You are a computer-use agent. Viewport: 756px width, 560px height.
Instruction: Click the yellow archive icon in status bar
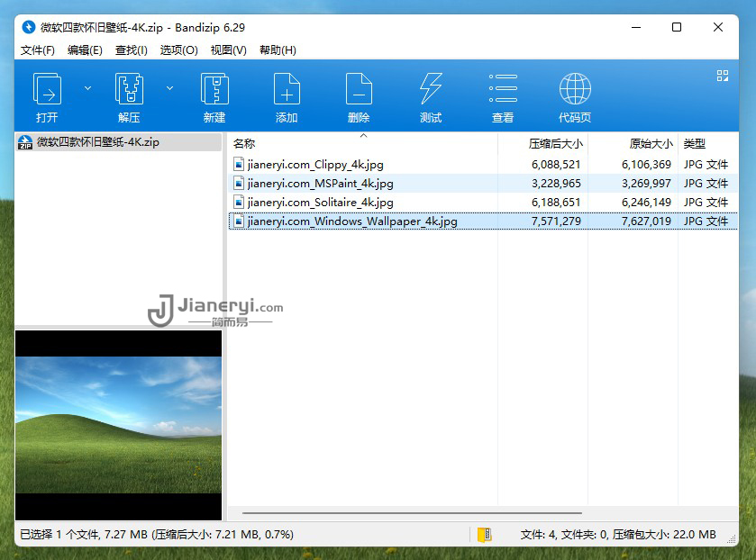484,535
